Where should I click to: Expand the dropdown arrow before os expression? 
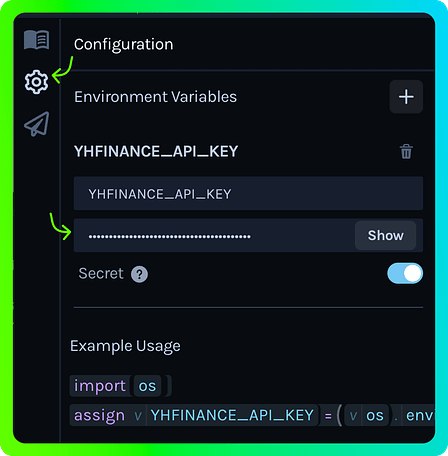pos(353,416)
